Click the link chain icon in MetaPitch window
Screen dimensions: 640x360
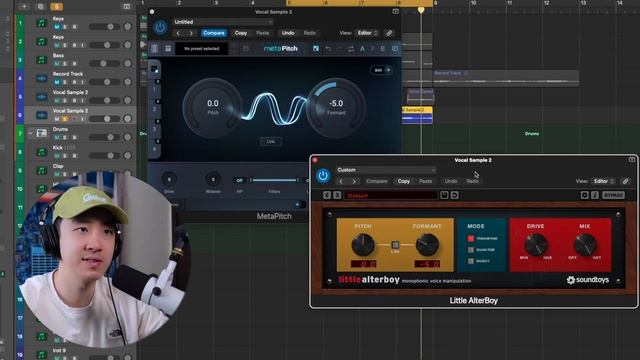389,33
